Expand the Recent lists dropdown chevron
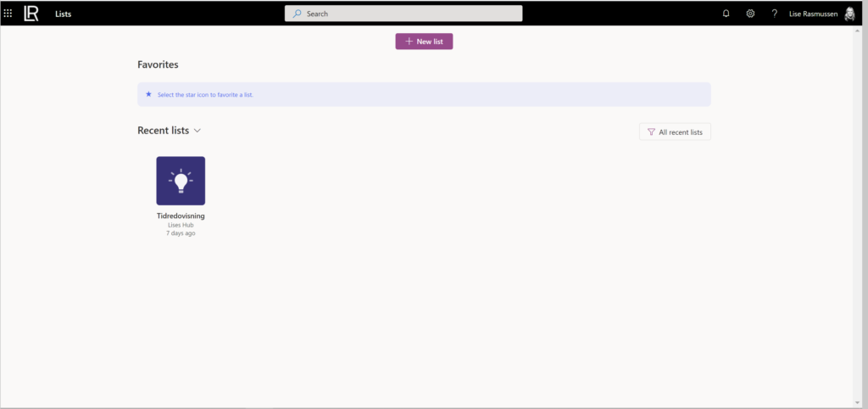868x409 pixels. coord(197,131)
